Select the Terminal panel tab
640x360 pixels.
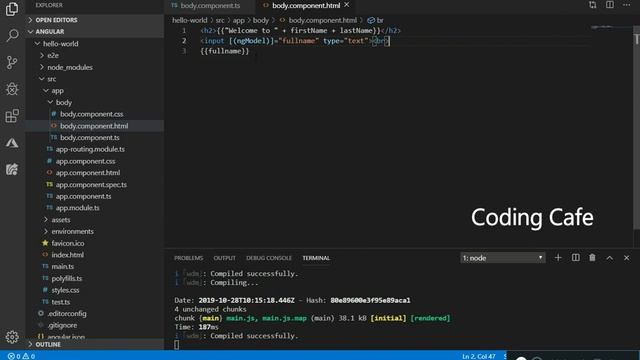316,258
